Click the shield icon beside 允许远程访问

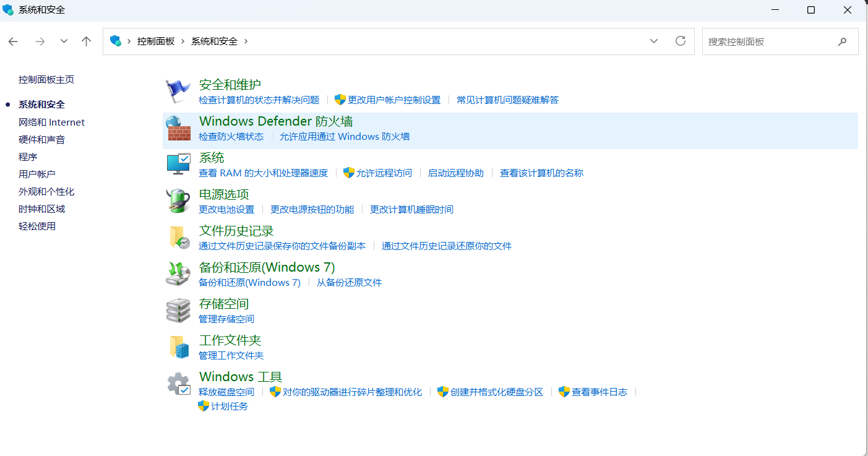coord(348,173)
